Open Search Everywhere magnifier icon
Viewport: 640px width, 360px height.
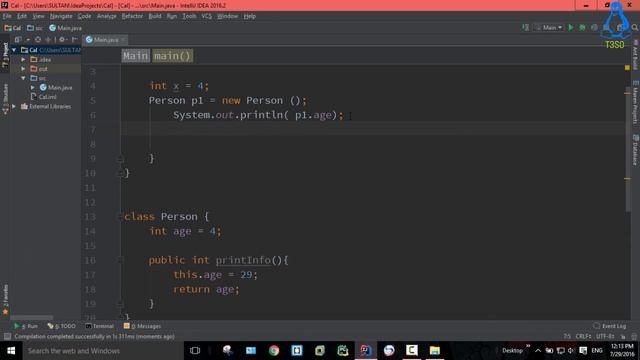click(634, 27)
